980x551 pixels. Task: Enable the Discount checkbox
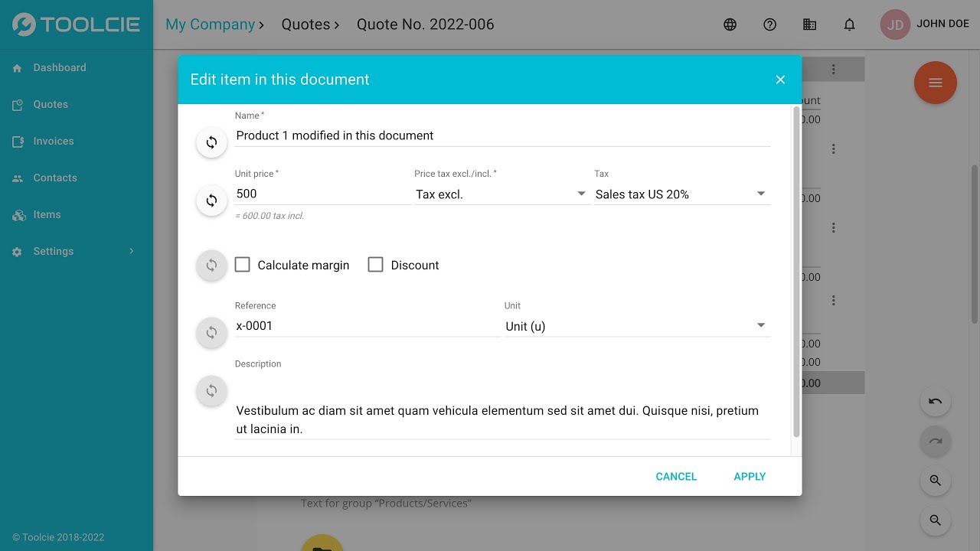375,265
